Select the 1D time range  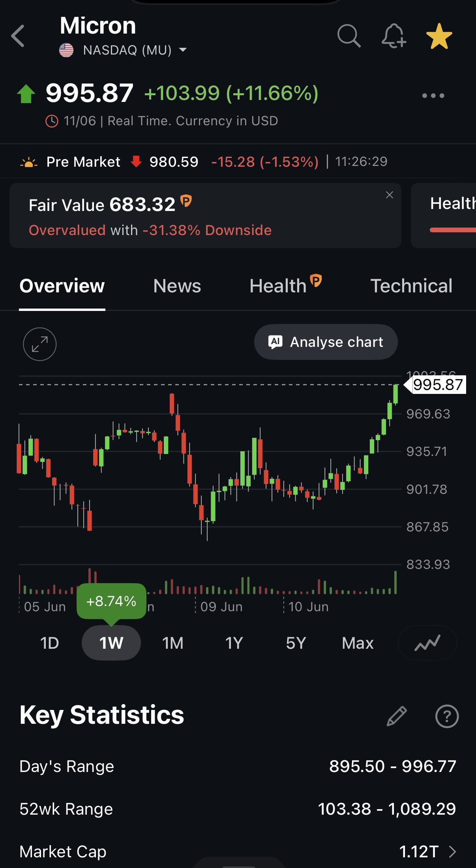click(50, 643)
